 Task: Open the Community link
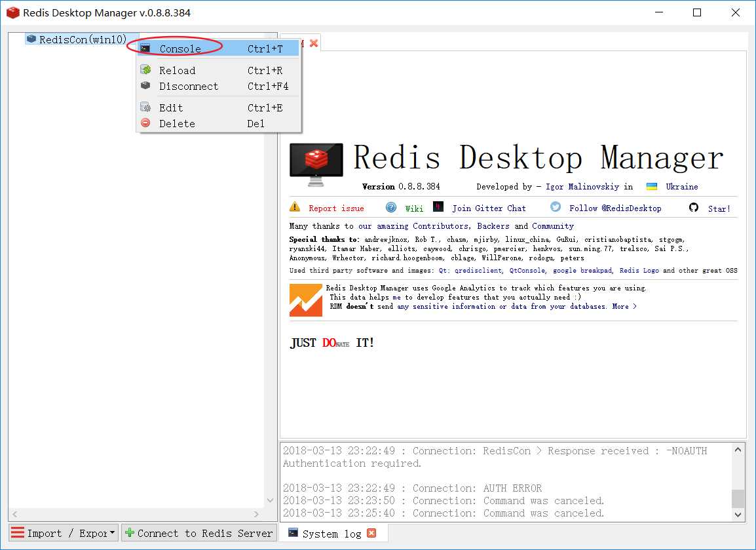pyautogui.click(x=552, y=226)
